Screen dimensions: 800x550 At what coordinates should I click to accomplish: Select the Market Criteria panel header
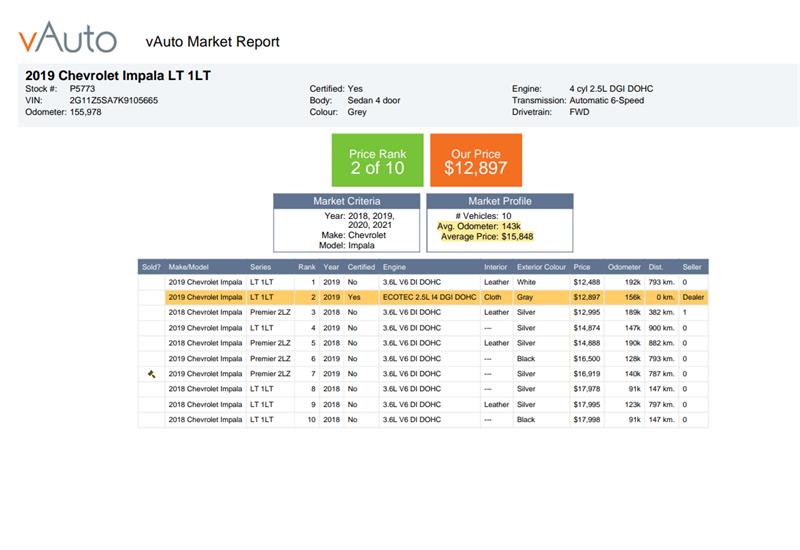click(347, 201)
